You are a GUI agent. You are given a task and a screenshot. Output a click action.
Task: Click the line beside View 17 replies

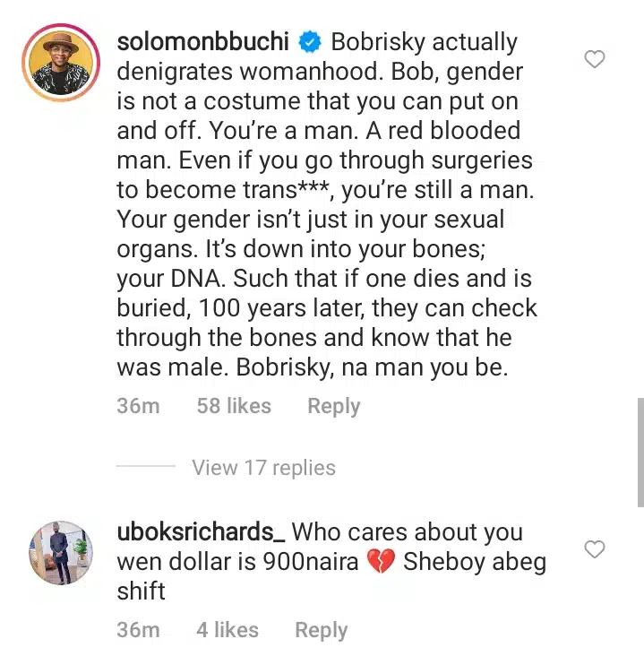[x=146, y=468]
